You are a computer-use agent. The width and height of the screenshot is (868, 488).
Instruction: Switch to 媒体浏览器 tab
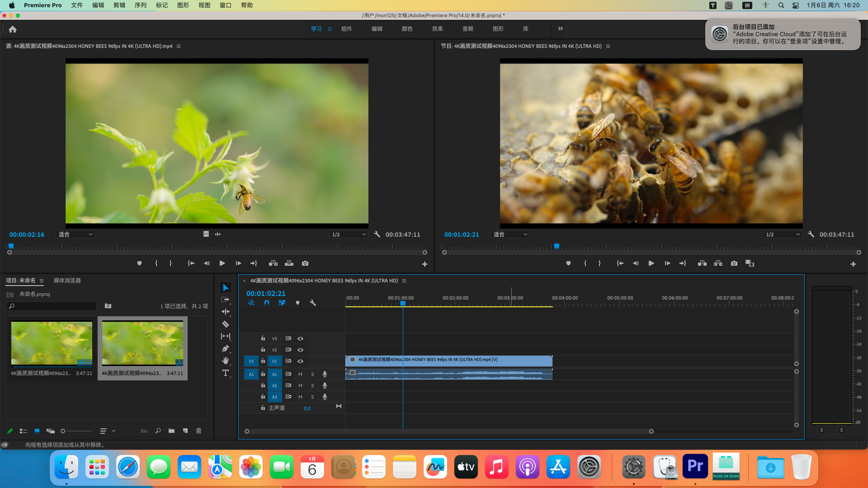tap(67, 281)
